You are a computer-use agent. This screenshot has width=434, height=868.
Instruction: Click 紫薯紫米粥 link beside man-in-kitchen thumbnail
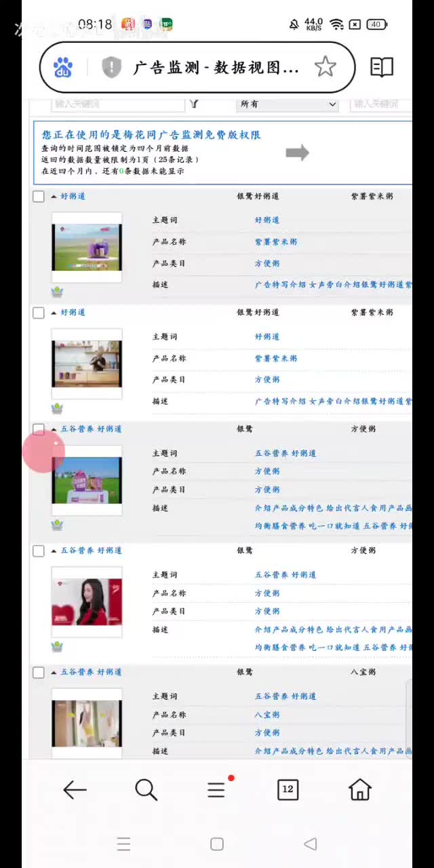pos(275,359)
